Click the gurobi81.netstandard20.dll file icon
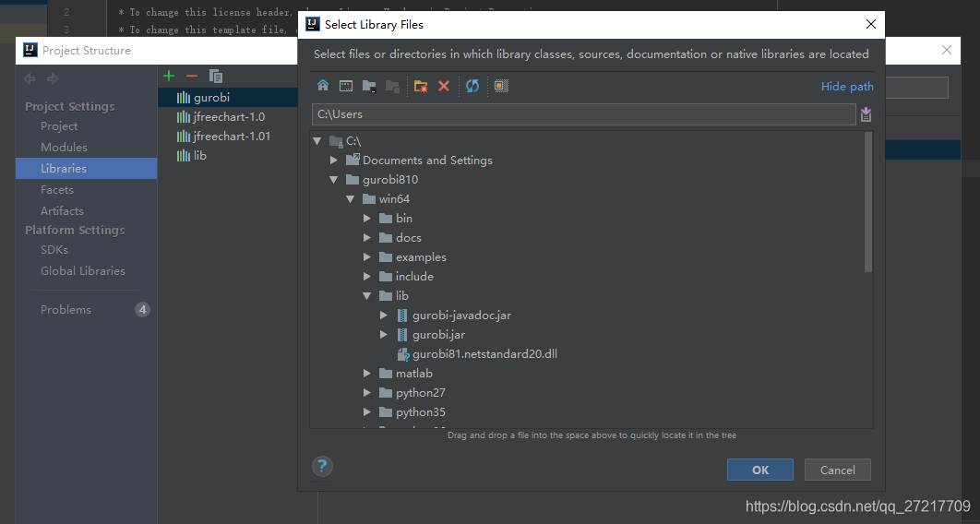The image size is (980, 524). [403, 355]
